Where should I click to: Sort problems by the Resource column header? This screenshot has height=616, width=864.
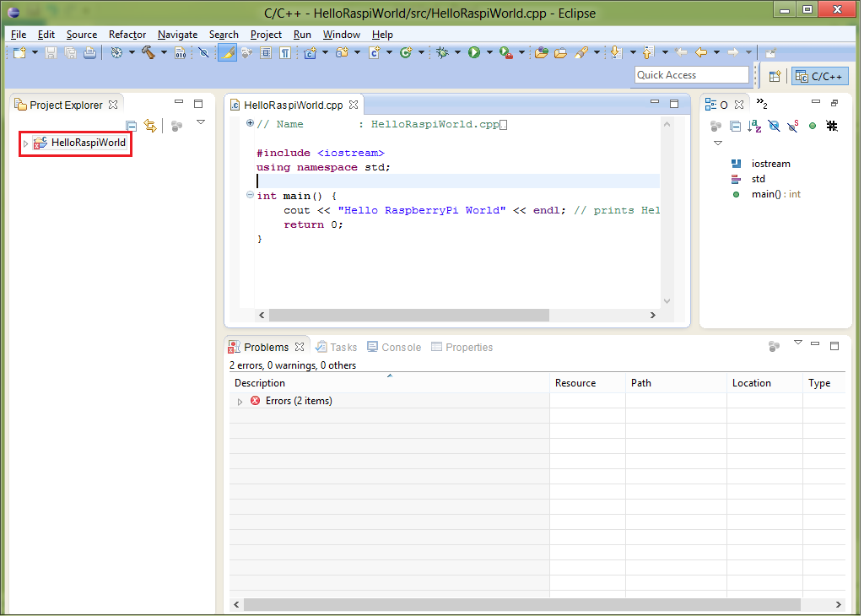tap(587, 383)
